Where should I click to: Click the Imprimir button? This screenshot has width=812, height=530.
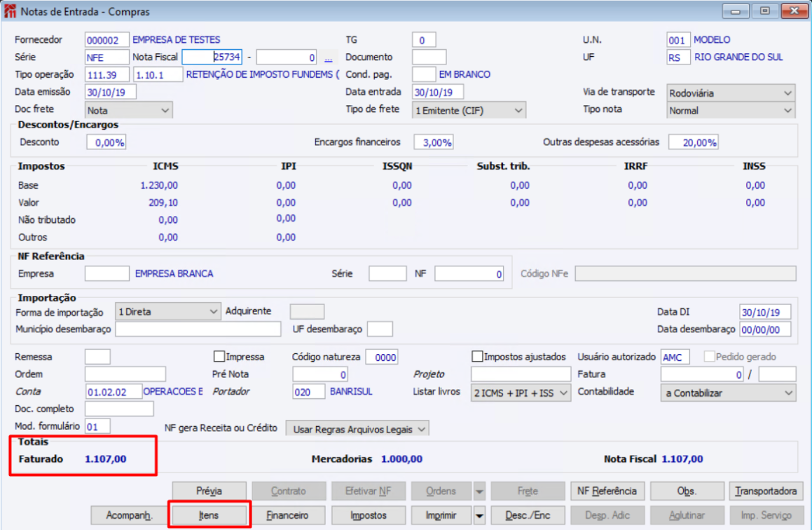pos(442,515)
